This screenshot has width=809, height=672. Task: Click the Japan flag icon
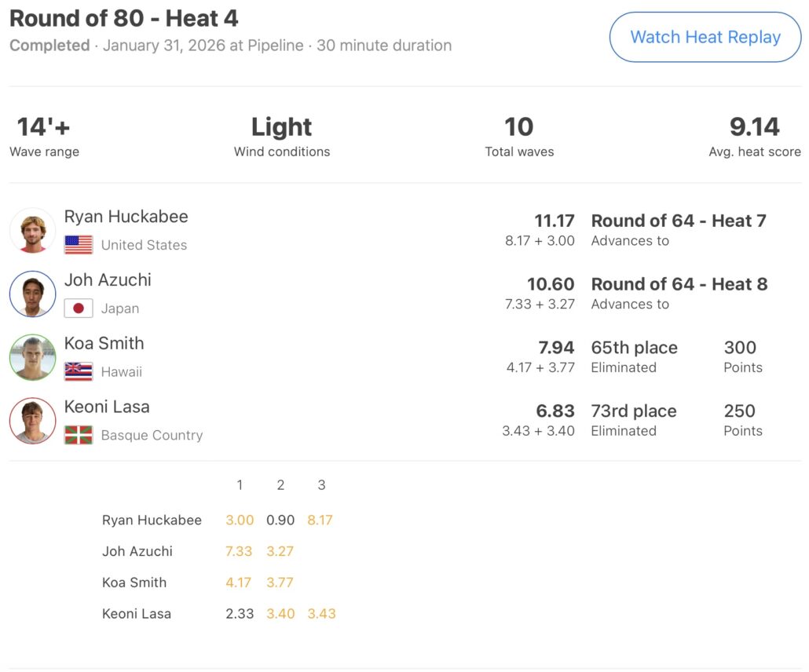(79, 309)
